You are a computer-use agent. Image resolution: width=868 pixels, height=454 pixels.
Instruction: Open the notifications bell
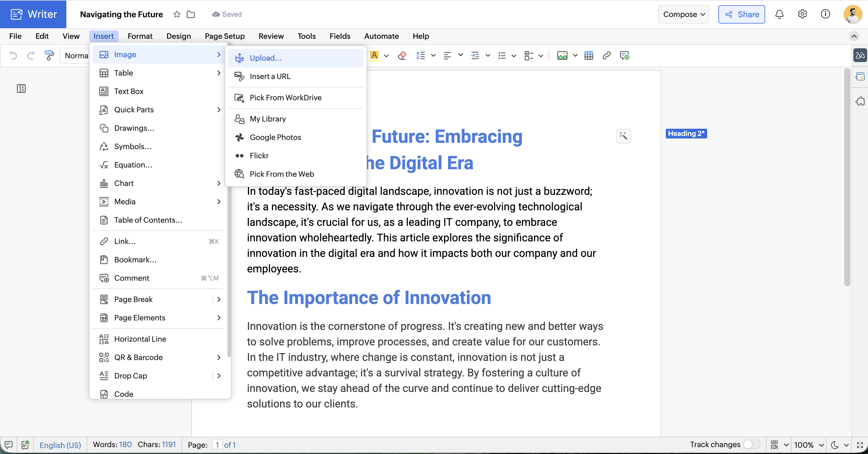pos(779,14)
